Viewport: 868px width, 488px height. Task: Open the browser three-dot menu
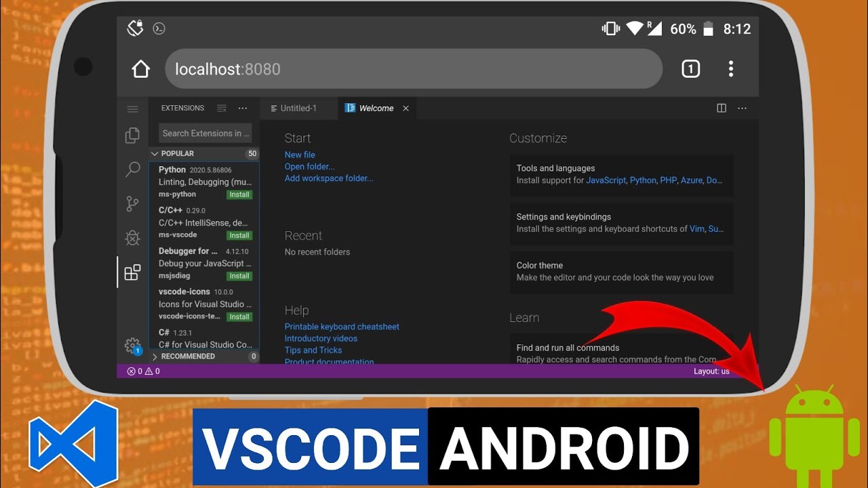(x=730, y=68)
